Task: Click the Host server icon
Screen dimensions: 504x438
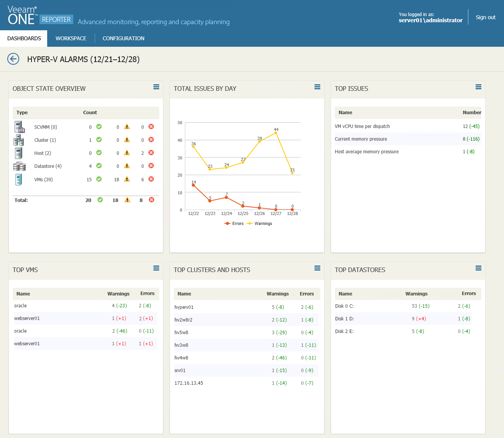Action: (19, 153)
